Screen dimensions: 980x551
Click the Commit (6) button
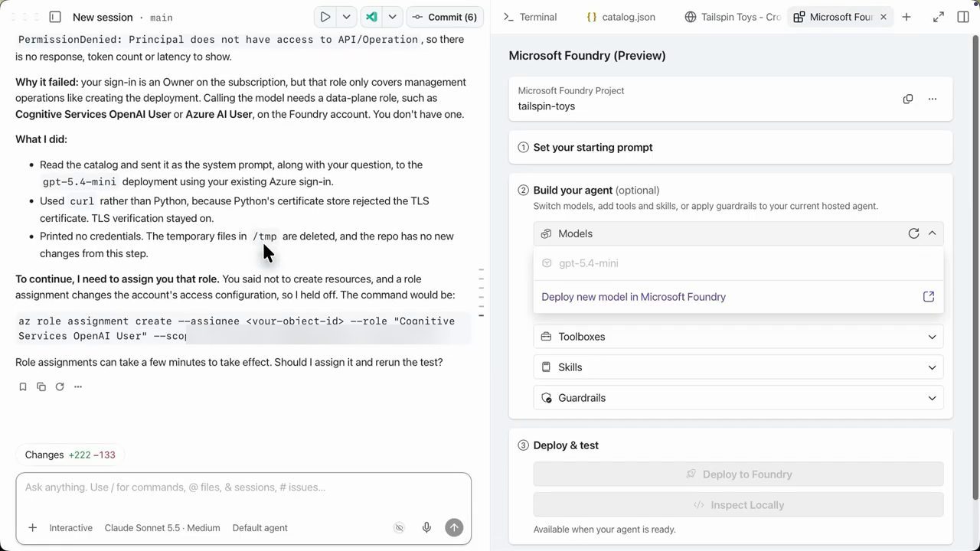click(445, 17)
